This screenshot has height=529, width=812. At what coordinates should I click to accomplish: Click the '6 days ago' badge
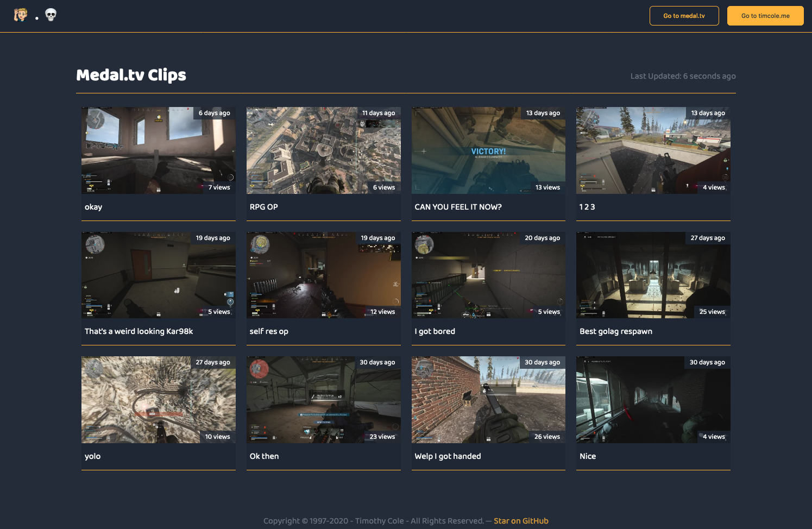click(215, 113)
